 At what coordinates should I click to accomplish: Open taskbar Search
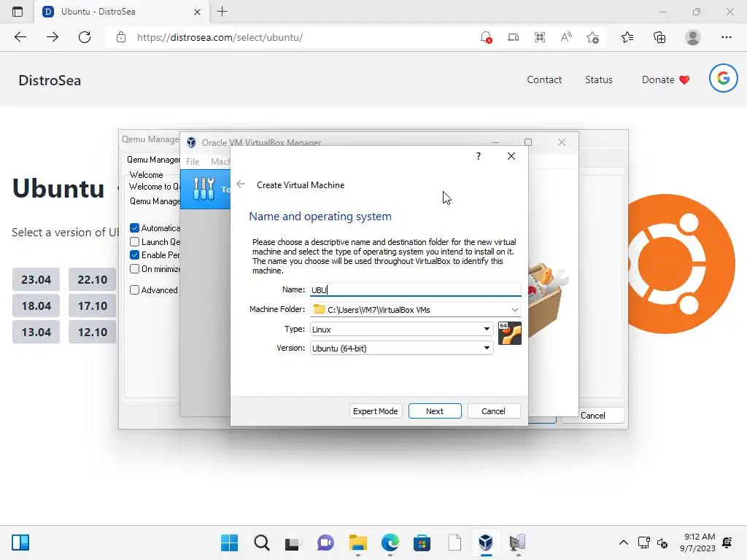point(262,542)
